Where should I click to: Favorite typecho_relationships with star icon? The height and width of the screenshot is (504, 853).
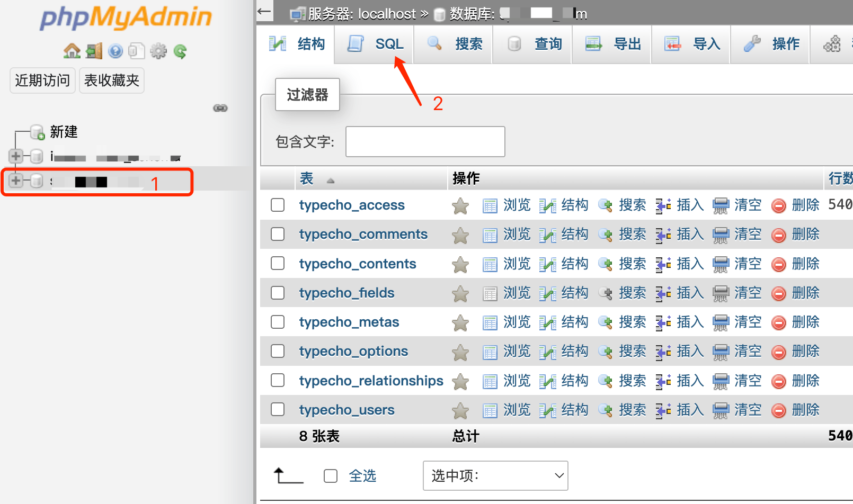[460, 381]
